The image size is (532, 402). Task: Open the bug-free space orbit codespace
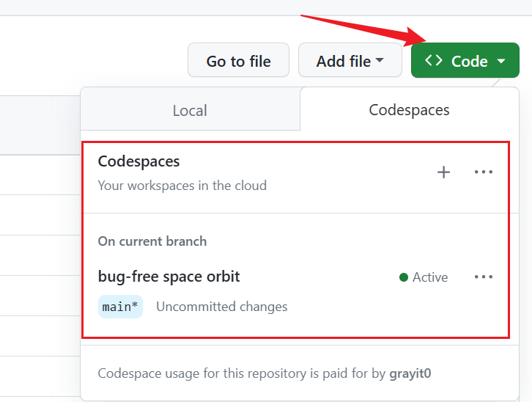tap(169, 277)
